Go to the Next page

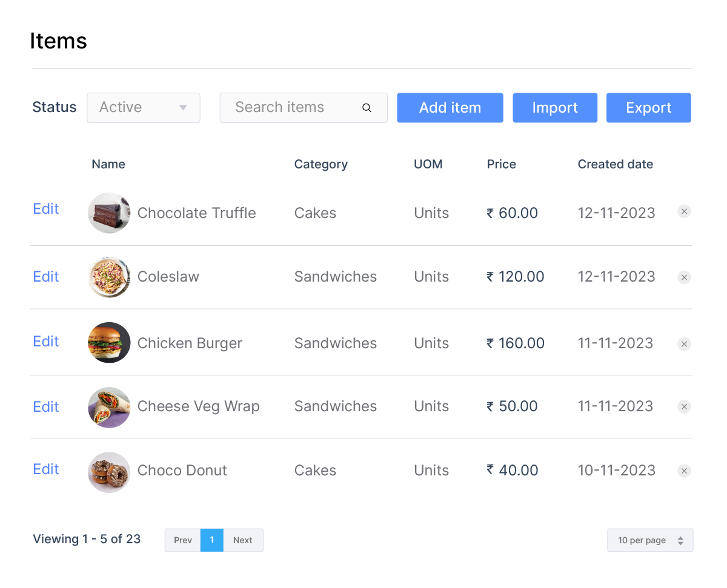[242, 540]
